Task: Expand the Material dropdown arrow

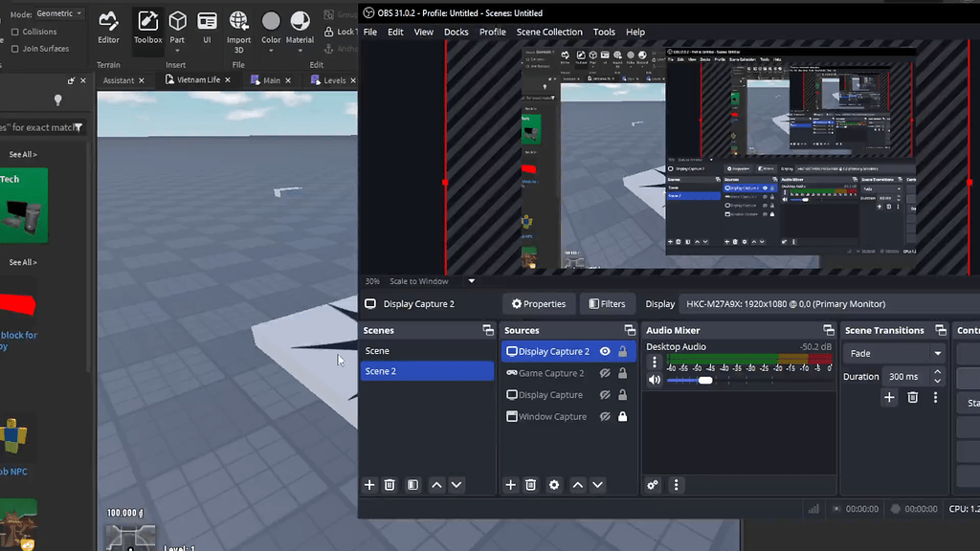Action: tap(300, 52)
